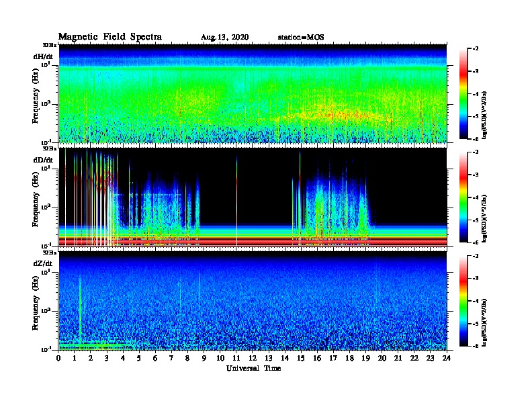Click the 'dD/dt' panel label
Viewport: 532px width, 411px height.
43,160
